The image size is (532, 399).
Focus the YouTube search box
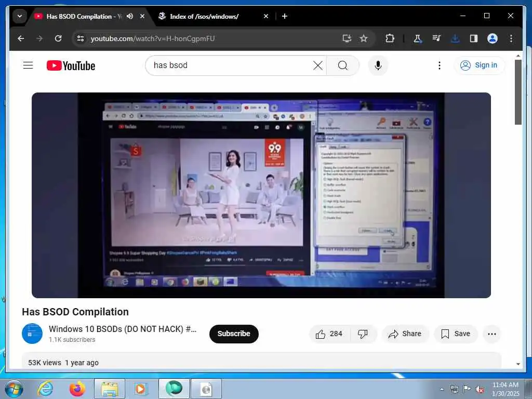pos(231,65)
